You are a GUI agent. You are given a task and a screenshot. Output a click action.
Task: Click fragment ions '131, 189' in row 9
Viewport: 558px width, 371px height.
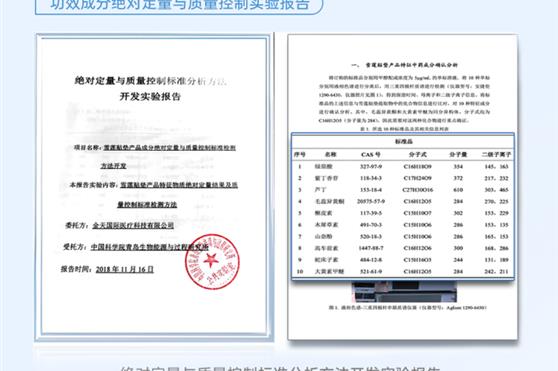496,260
